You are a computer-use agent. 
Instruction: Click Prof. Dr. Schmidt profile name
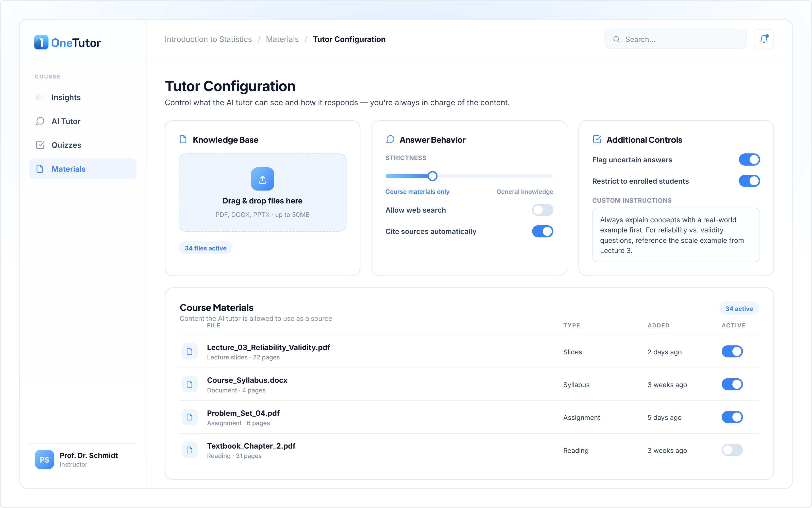click(x=89, y=455)
